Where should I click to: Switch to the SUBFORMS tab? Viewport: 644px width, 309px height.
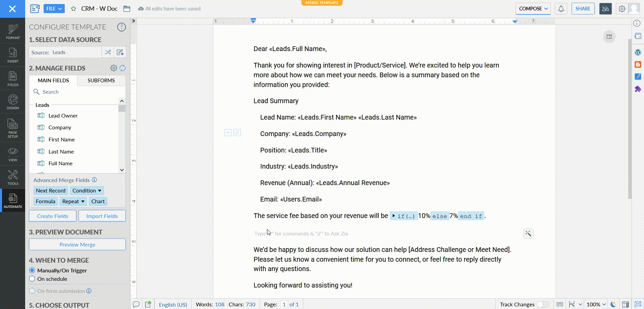click(101, 81)
